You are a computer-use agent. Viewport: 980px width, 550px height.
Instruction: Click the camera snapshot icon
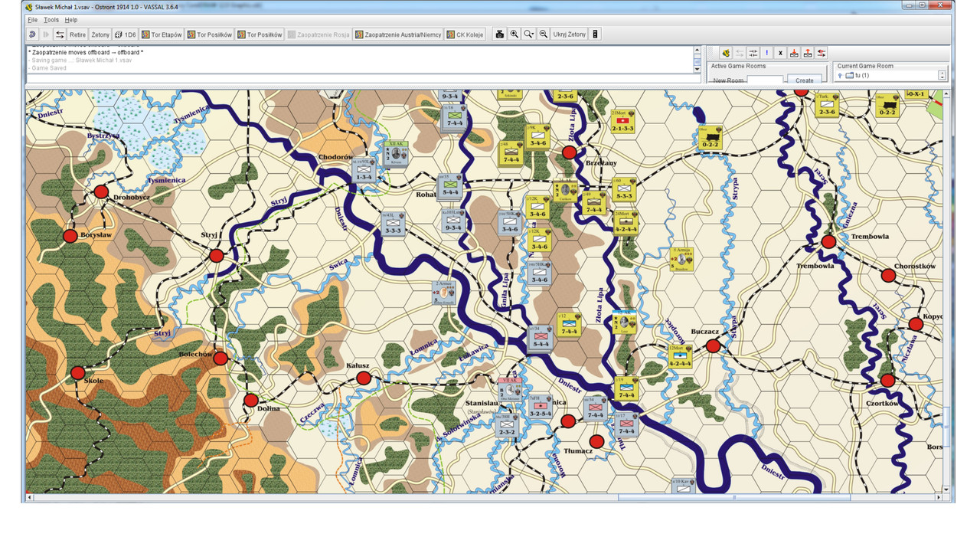pos(500,34)
